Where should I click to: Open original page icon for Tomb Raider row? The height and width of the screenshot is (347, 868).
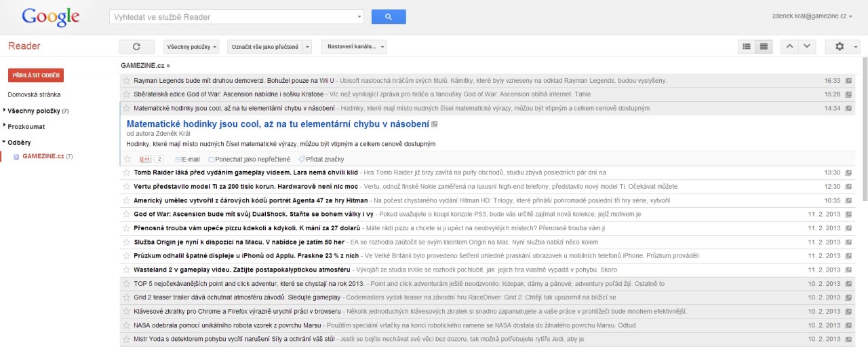click(x=849, y=172)
